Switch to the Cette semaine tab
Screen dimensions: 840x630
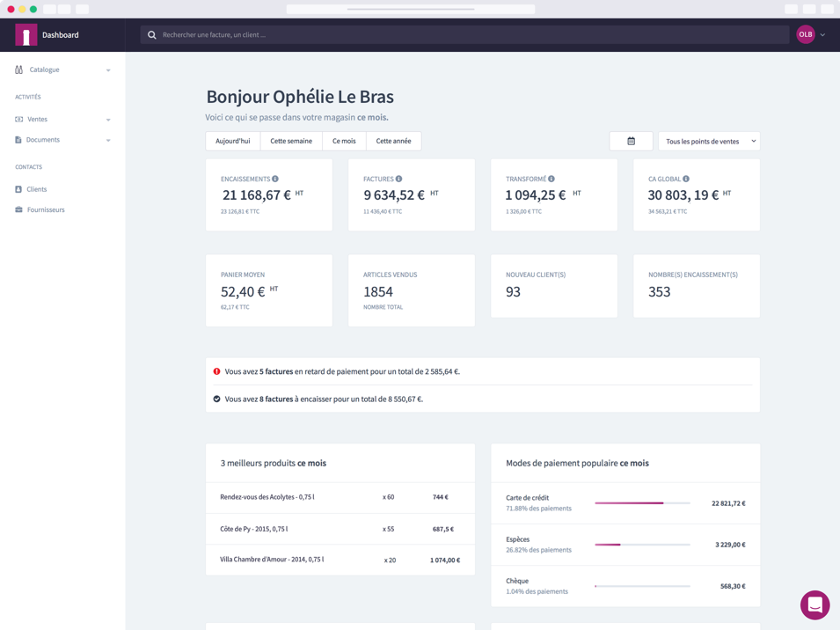pos(291,141)
